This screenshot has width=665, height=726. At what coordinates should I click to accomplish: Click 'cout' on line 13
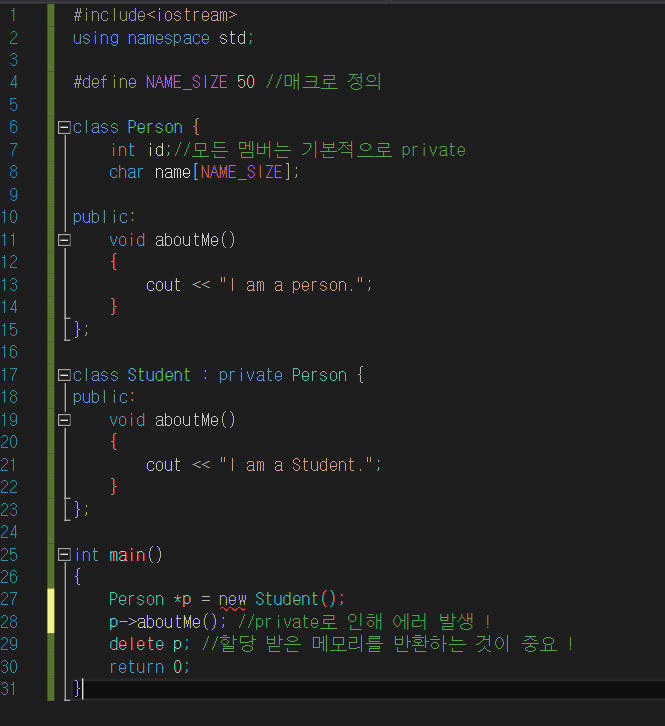point(163,285)
